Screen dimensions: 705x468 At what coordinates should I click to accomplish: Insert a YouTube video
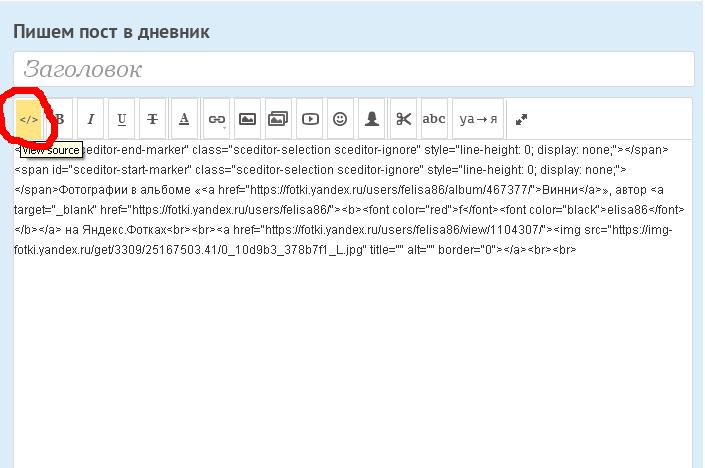[310, 119]
